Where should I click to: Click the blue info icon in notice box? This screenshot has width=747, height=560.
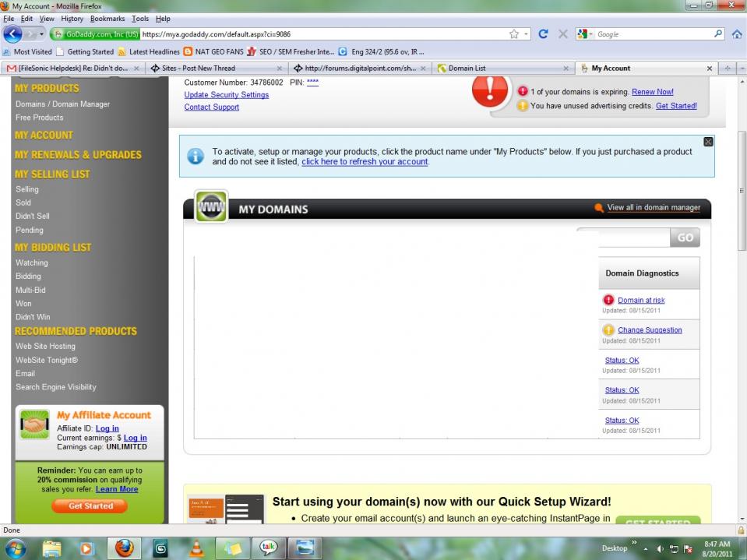coord(196,156)
